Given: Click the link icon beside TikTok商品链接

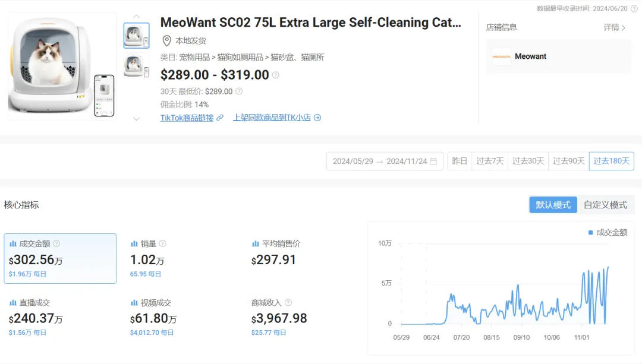Looking at the screenshot, I should [220, 118].
